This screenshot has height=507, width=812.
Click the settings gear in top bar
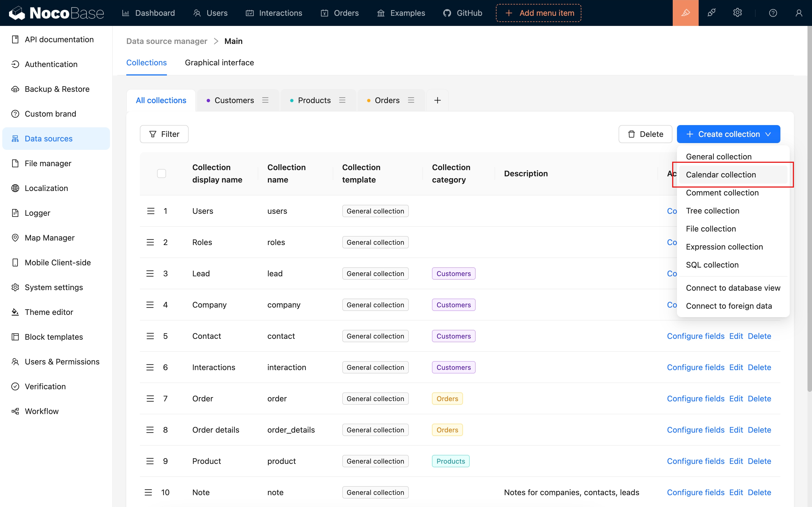click(737, 13)
